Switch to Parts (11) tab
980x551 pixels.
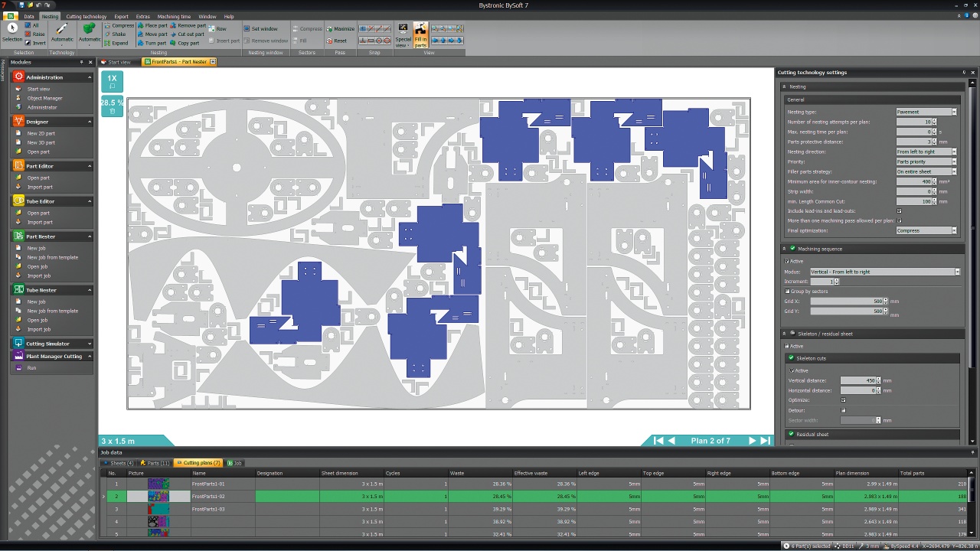[x=155, y=463]
